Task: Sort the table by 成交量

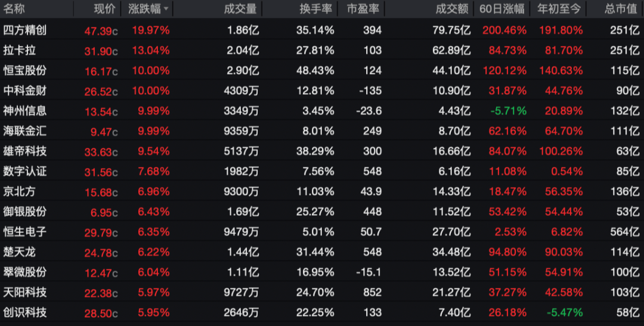Action: [x=240, y=9]
